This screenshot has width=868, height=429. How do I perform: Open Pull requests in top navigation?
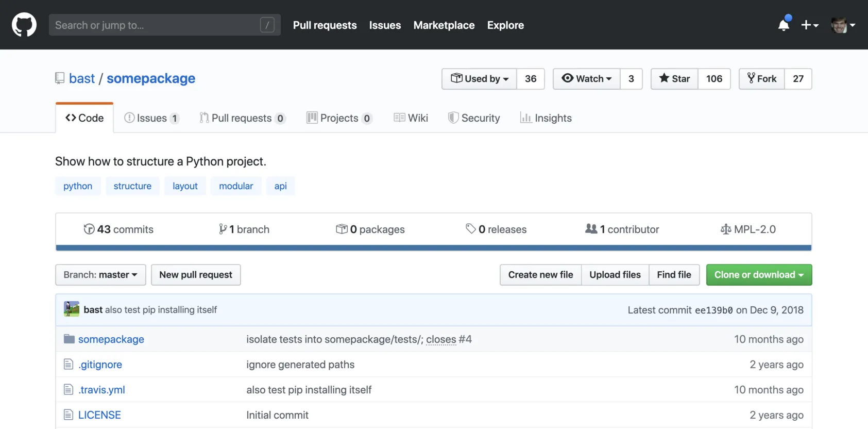[x=325, y=25]
